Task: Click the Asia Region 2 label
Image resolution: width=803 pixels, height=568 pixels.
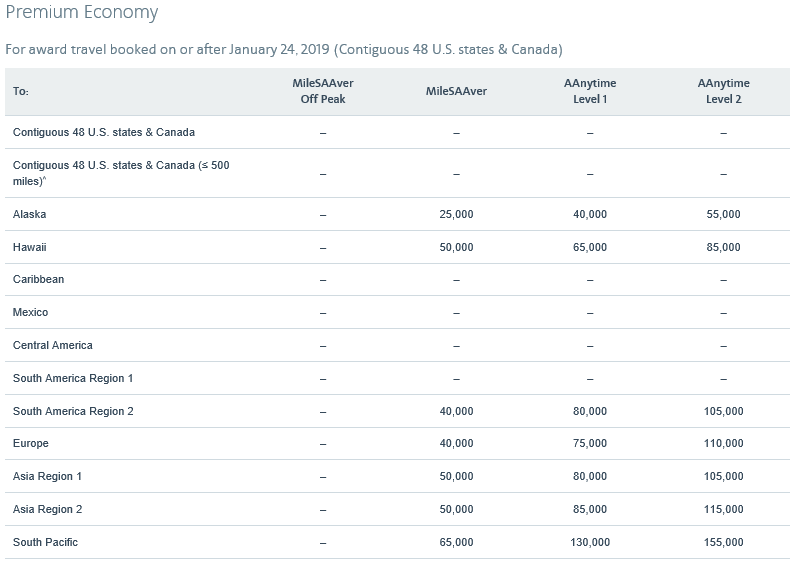Action: (x=47, y=509)
